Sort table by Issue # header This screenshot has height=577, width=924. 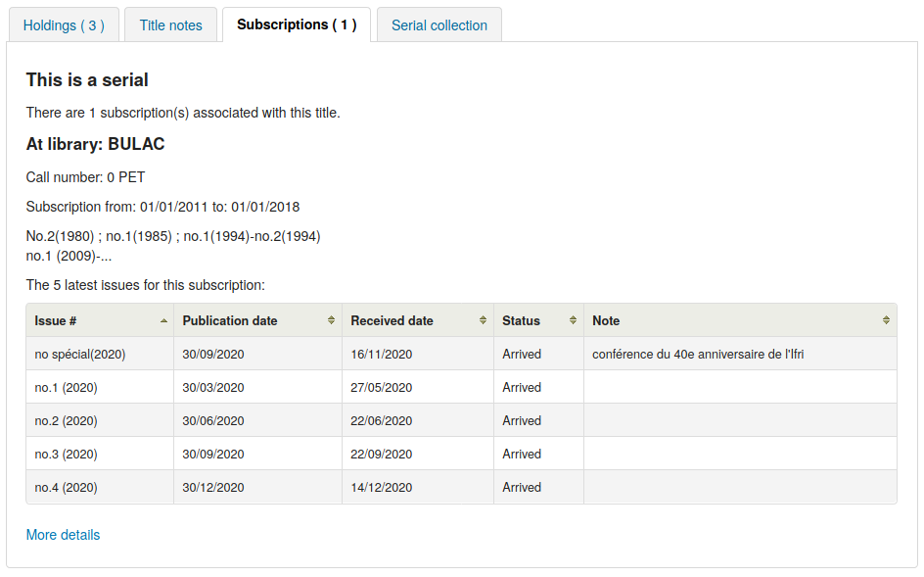tap(56, 320)
